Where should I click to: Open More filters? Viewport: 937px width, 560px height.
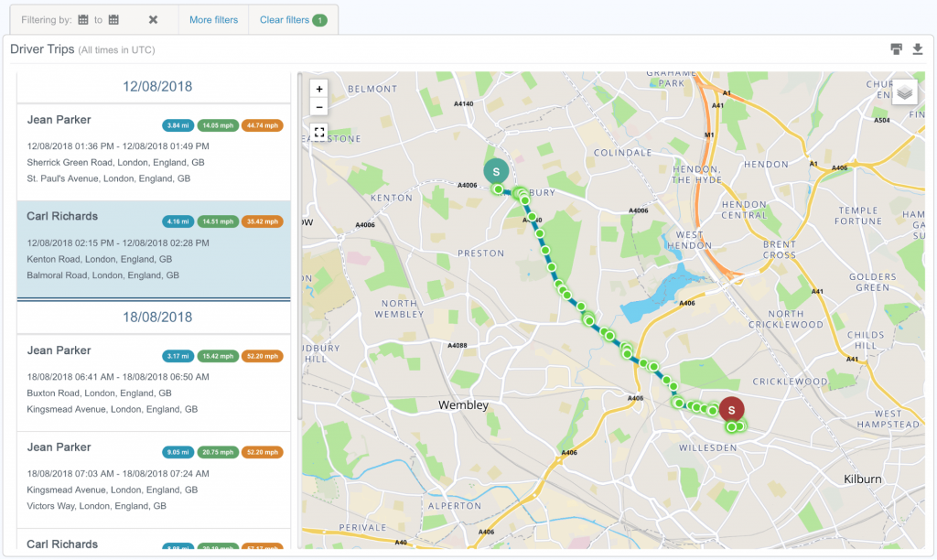213,20
